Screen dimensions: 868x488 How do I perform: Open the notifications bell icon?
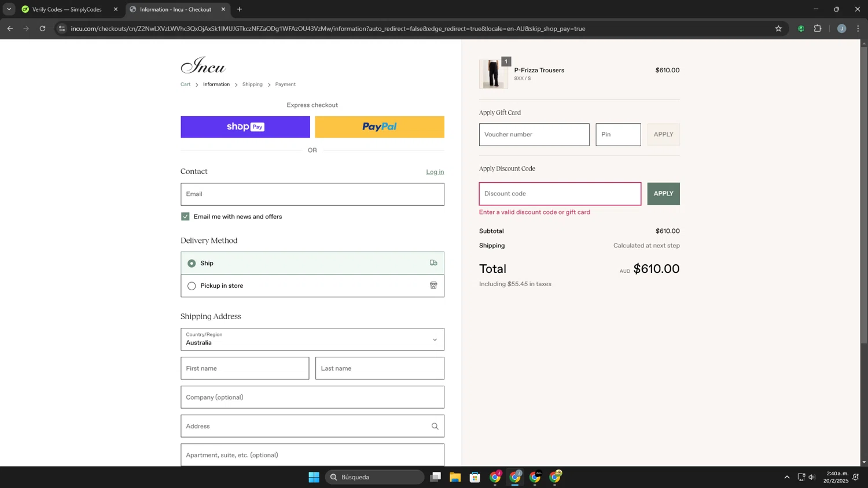click(x=856, y=477)
